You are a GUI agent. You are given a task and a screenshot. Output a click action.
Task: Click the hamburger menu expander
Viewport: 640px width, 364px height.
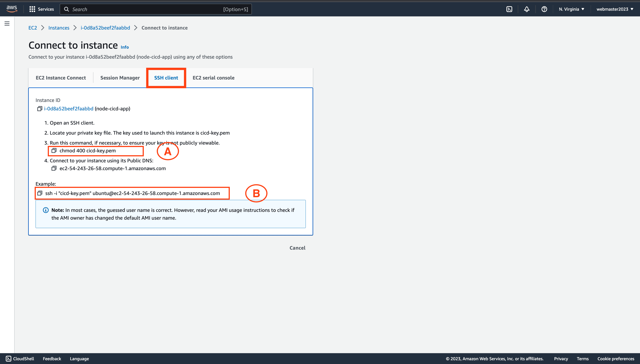click(x=7, y=24)
